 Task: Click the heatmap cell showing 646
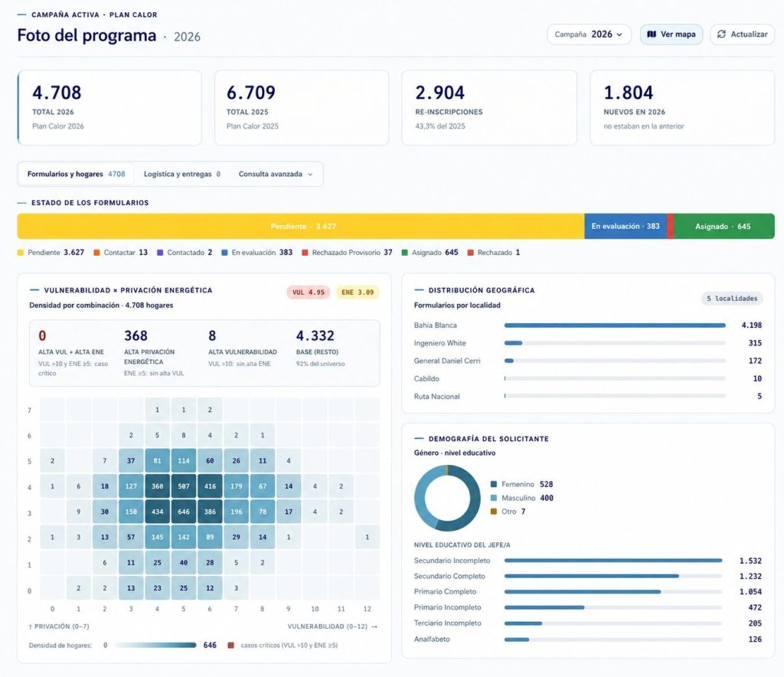[x=184, y=512]
